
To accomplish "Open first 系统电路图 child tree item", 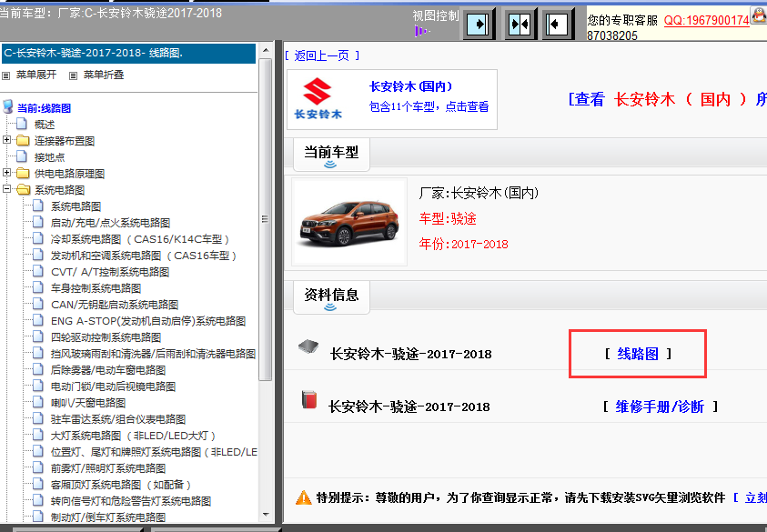I will [x=76, y=206].
